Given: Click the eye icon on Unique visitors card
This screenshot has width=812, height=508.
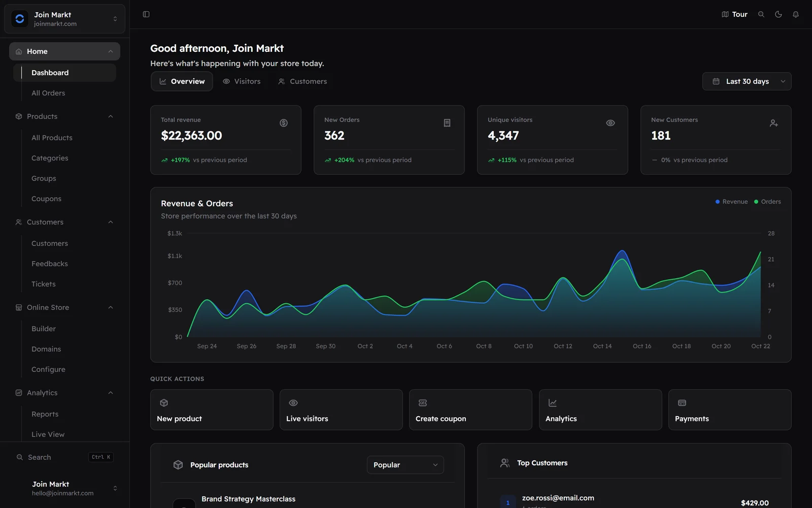Looking at the screenshot, I should coord(611,123).
